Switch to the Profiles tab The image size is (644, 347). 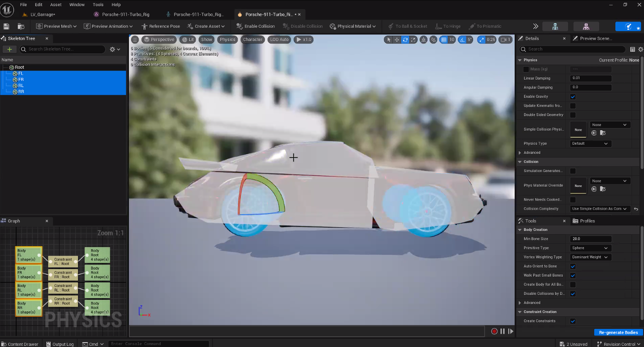tap(583, 221)
